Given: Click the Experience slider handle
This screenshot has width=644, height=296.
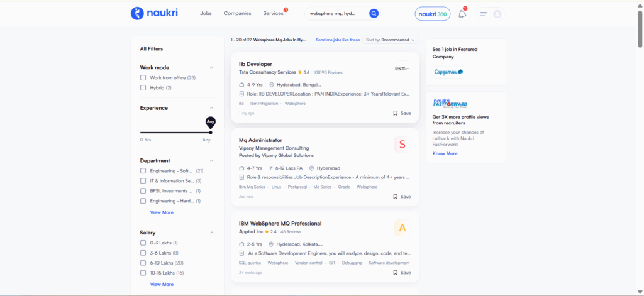Looking at the screenshot, I should point(210,132).
